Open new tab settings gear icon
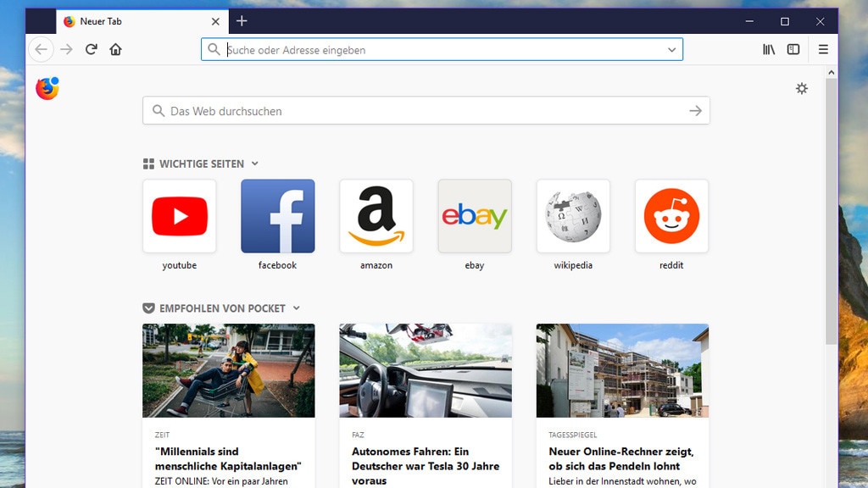The width and height of the screenshot is (868, 488). (x=802, y=88)
